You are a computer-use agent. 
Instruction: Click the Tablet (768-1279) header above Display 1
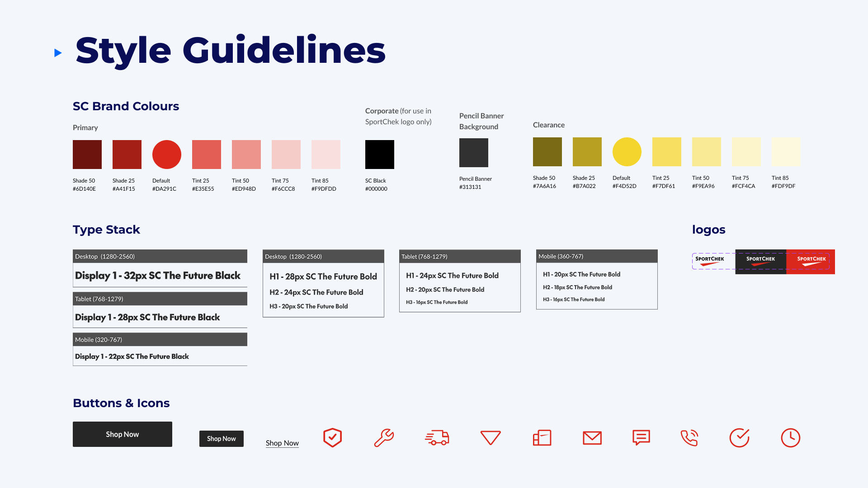[160, 299]
